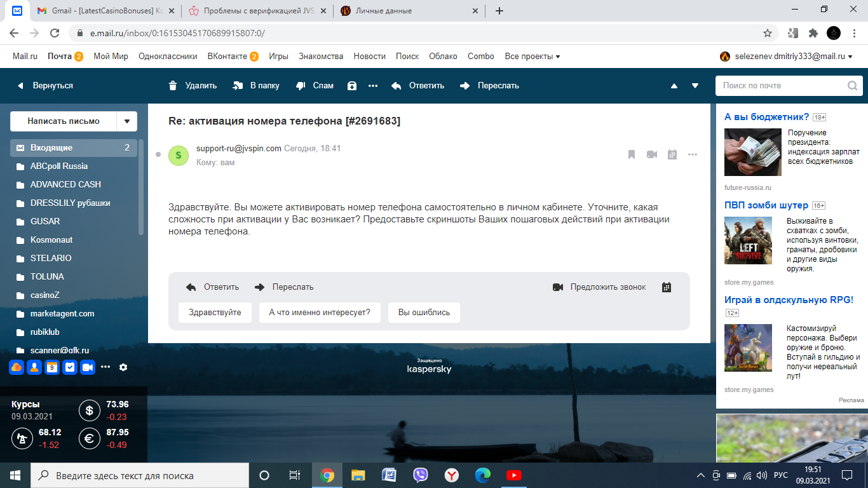Click Переслать in the reply panel

pyautogui.click(x=284, y=287)
